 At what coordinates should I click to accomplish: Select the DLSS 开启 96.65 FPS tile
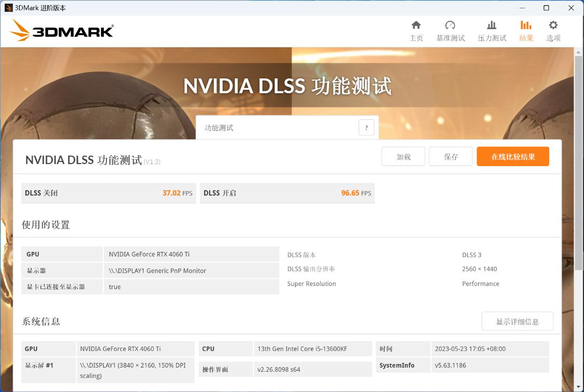(287, 193)
